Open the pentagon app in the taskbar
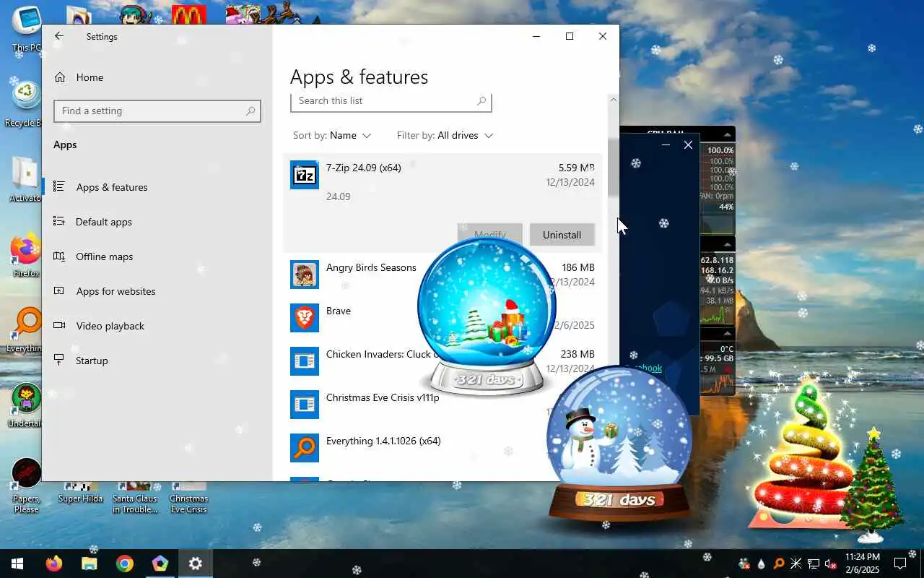 (x=160, y=564)
